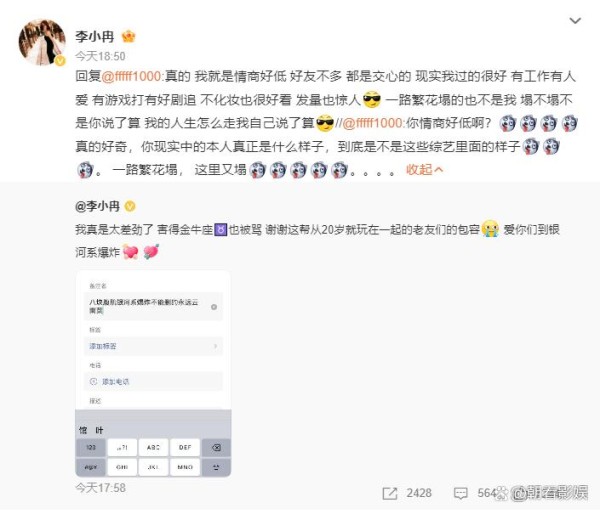The height and width of the screenshot is (514, 600).
Task: Open the first @fffff1000 mention link
Action: click(131, 76)
